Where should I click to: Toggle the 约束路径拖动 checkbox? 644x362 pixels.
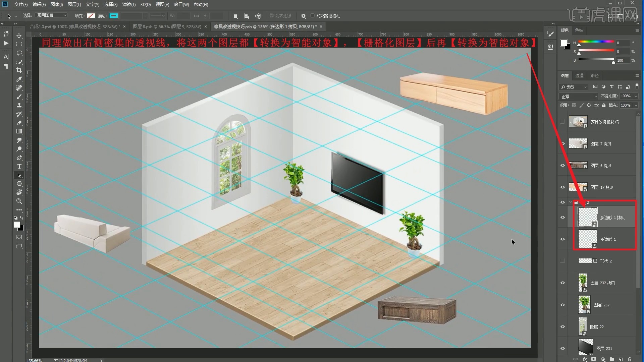(x=312, y=16)
